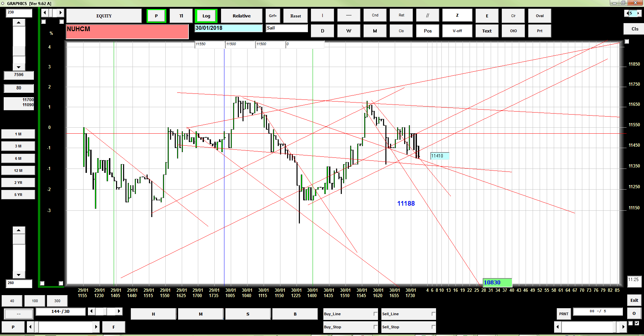Click the 300 bars button
644x336 pixels.
57,301
